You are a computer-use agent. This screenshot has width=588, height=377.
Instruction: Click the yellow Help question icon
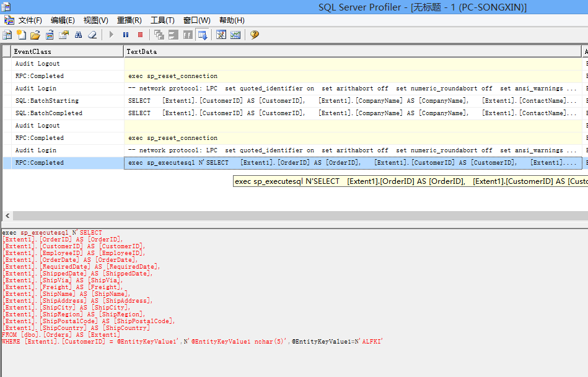pos(255,35)
